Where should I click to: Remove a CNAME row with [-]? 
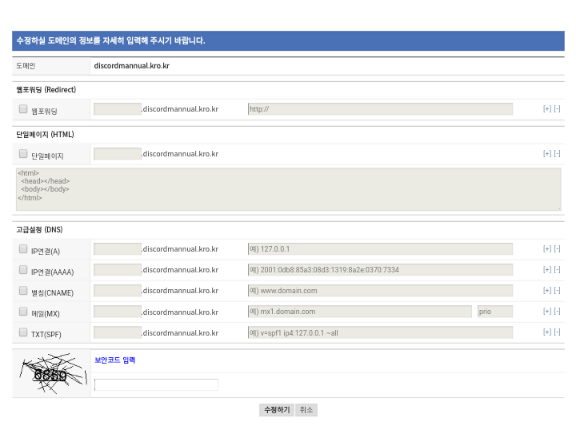pos(557,291)
